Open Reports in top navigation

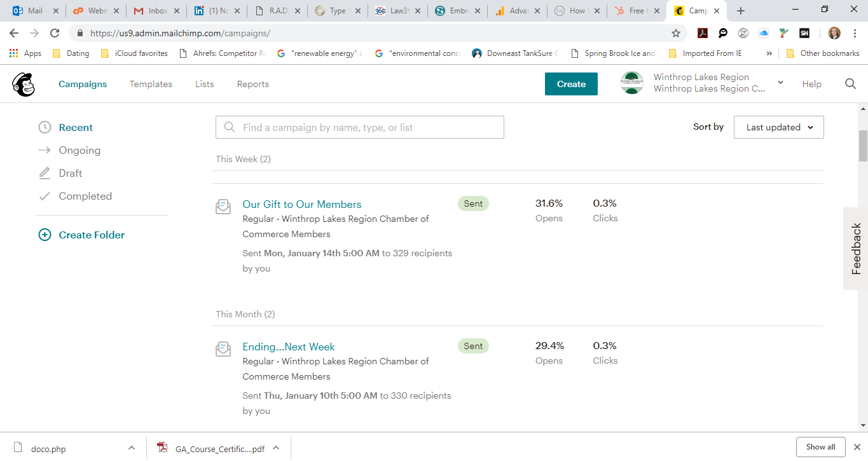[x=252, y=84]
